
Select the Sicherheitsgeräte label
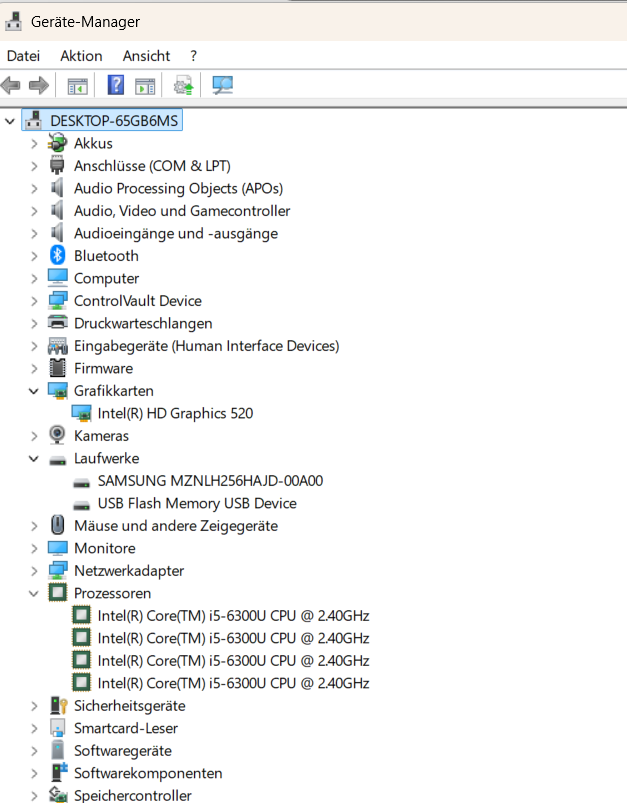[x=130, y=706]
